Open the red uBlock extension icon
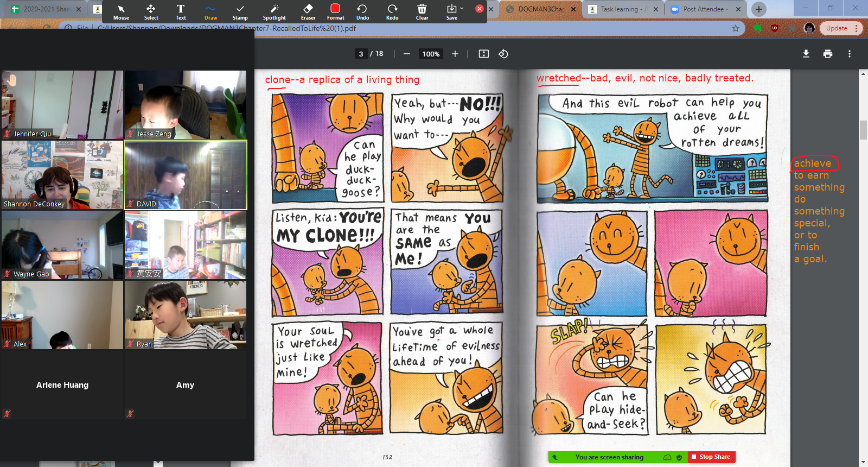Image resolution: width=868 pixels, height=467 pixels. 775,28
